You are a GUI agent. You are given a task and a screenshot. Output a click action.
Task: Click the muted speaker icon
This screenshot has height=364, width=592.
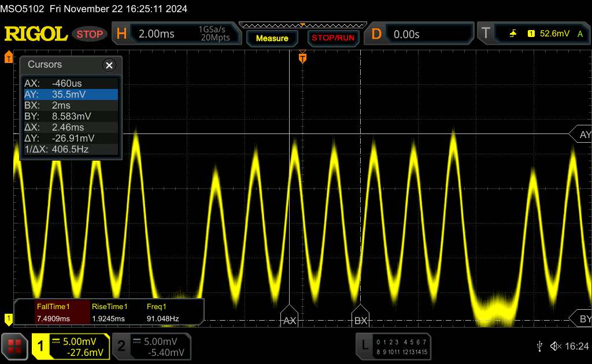(x=556, y=346)
